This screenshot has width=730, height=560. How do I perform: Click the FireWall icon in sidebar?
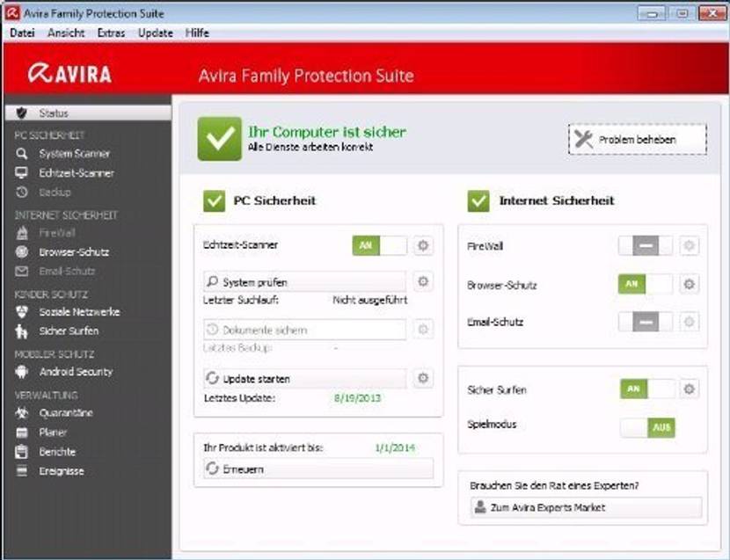point(21,233)
